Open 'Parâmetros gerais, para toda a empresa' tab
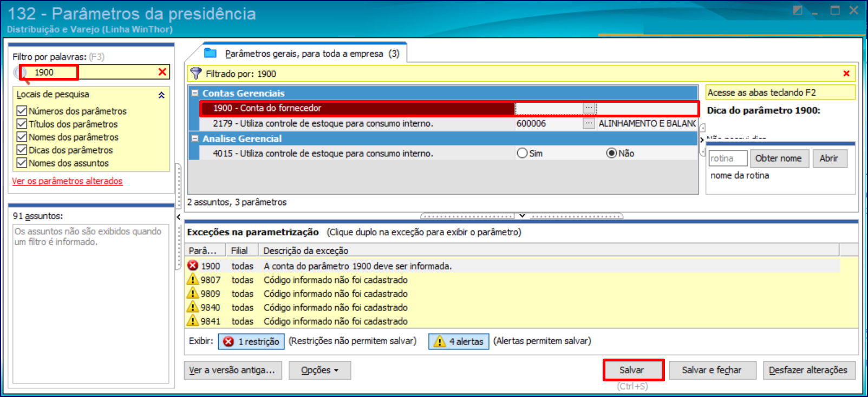Image resolution: width=868 pixels, height=397 pixels. pos(312,54)
